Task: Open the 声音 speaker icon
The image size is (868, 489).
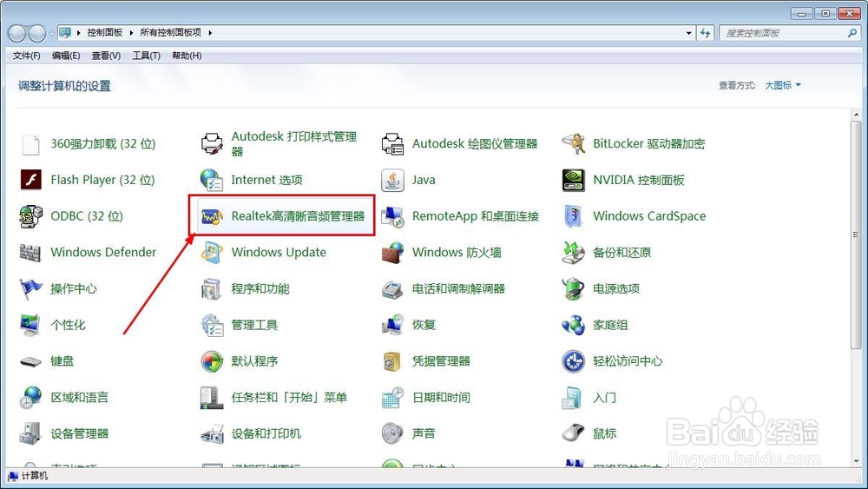Action: pos(392,433)
